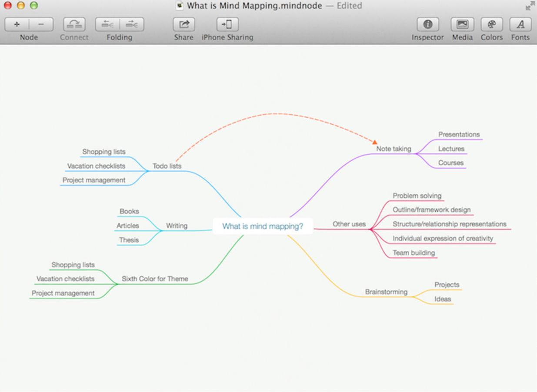Click the 'Outline/framework design' node
The width and height of the screenshot is (537, 392).
(432, 209)
